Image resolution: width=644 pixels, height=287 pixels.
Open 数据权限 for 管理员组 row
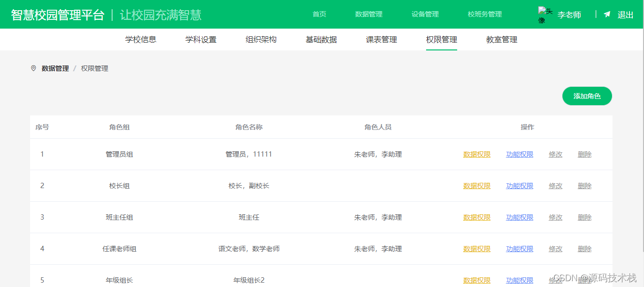point(477,154)
